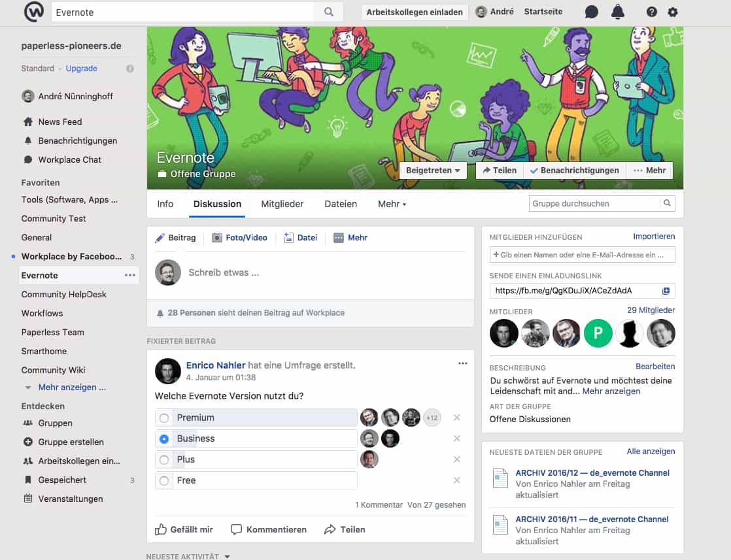Remove the Business poll option
Image resolution: width=731 pixels, height=560 pixels.
click(x=457, y=438)
